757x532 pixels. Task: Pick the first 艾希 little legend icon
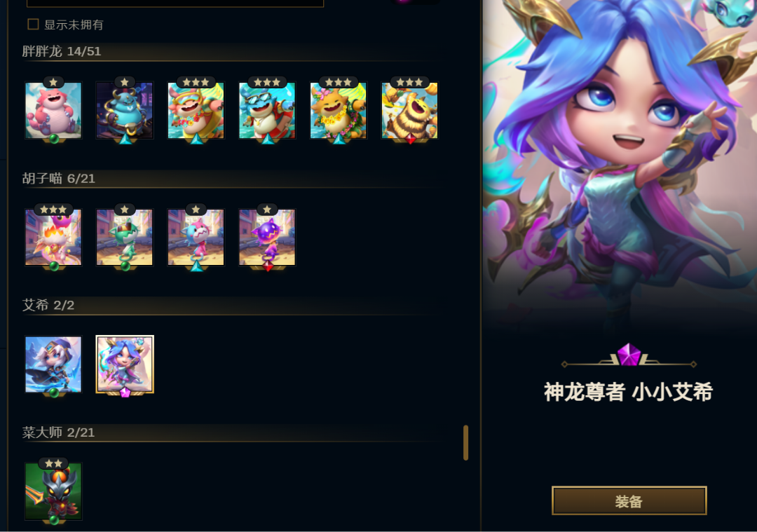point(53,364)
